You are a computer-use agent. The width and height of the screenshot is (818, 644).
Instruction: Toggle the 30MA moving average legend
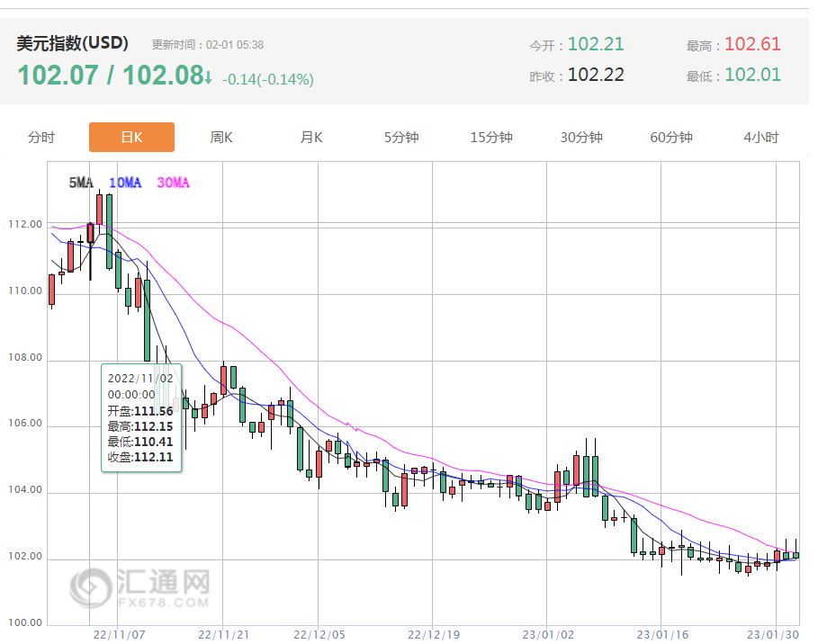(x=173, y=183)
